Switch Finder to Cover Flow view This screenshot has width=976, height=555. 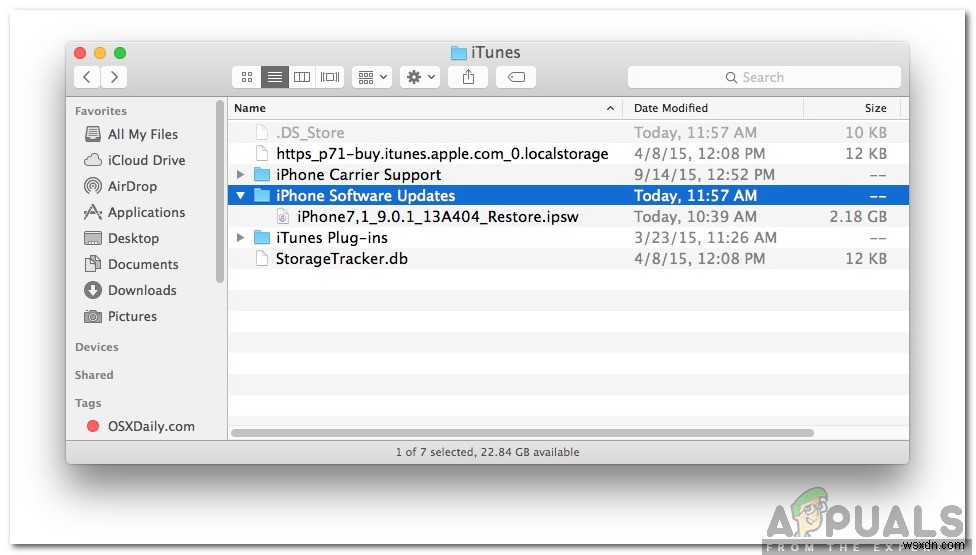pyautogui.click(x=330, y=77)
